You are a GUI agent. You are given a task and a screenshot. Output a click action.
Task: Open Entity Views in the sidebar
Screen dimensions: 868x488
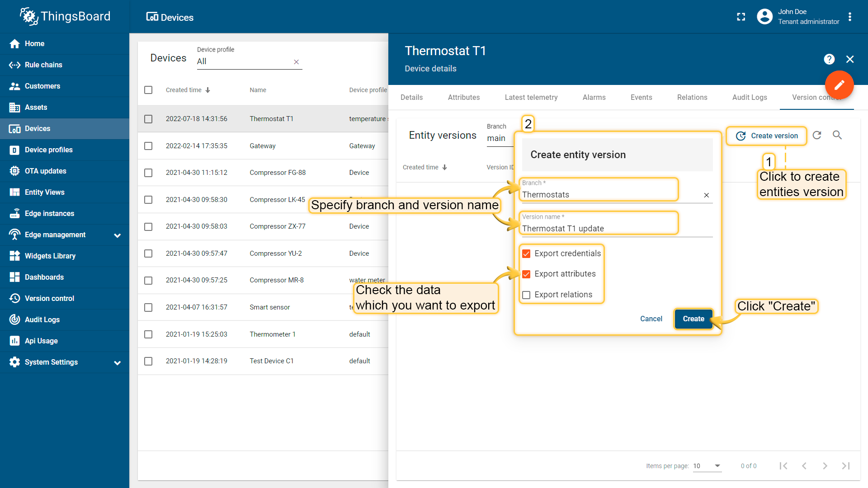(x=65, y=192)
